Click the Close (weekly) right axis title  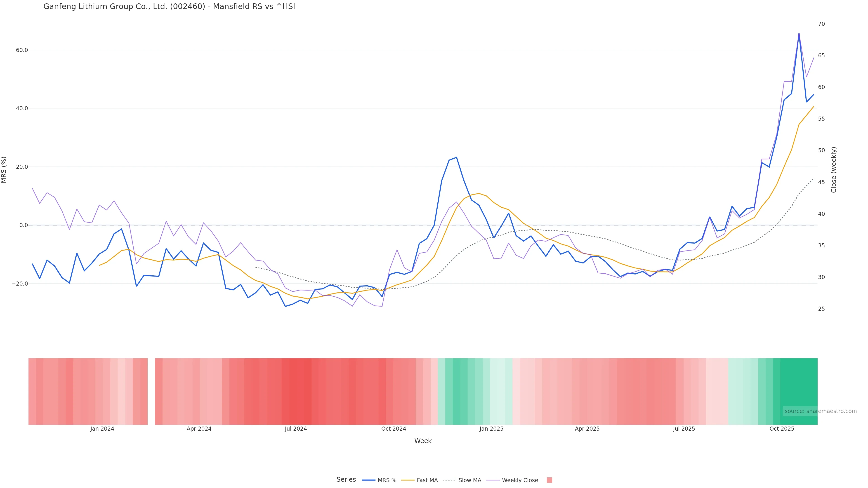(x=834, y=170)
